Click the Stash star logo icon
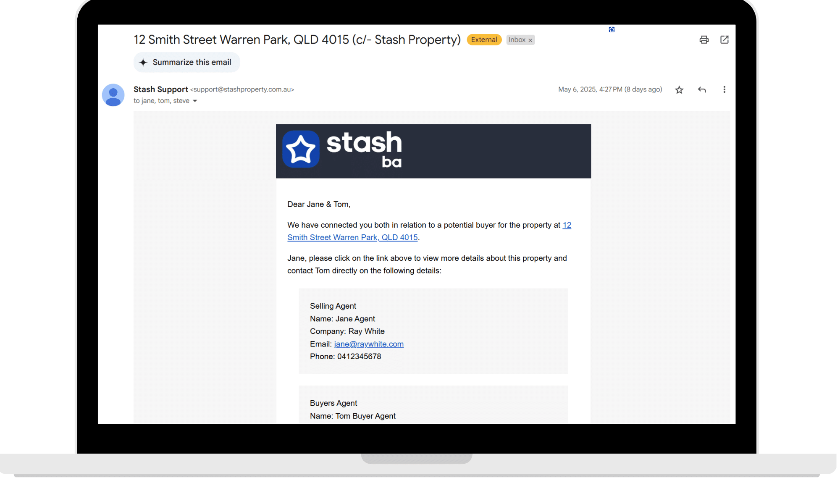This screenshot has height=504, width=840. tap(301, 150)
